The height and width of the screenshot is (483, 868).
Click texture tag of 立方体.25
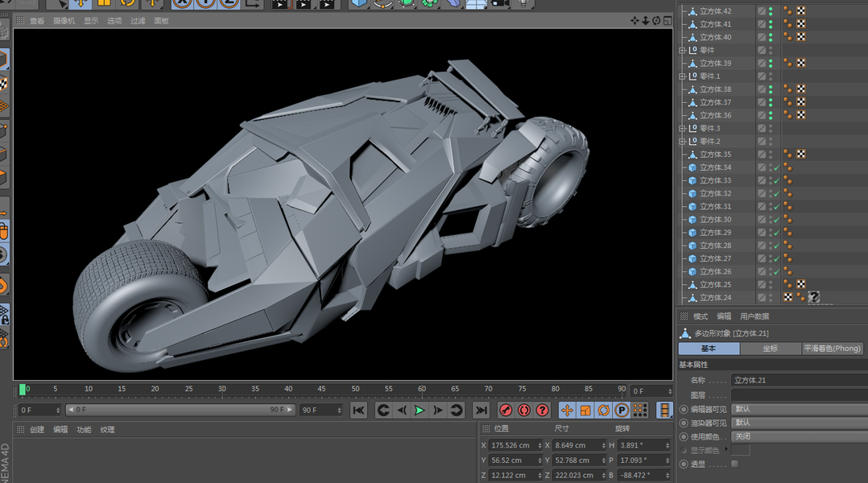pos(801,284)
